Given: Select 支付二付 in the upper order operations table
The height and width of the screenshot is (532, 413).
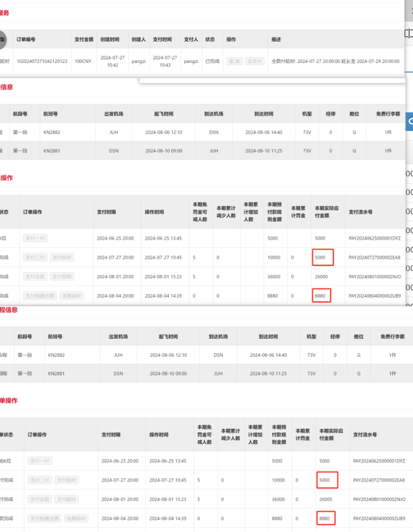Looking at the screenshot, I should tap(35, 257).
